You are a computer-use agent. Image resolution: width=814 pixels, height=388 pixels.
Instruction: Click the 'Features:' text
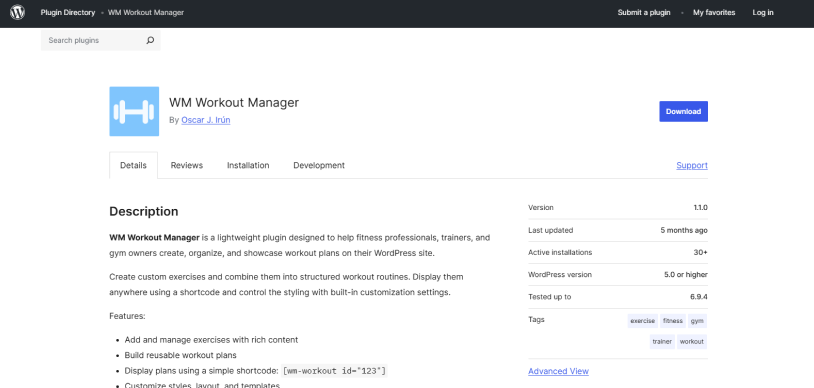[127, 316]
